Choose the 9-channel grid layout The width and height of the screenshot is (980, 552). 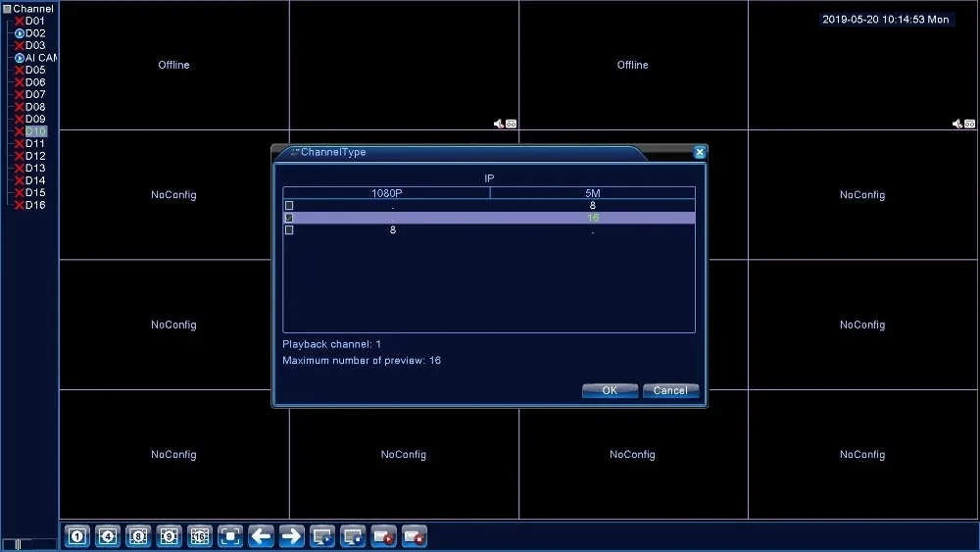tap(169, 536)
